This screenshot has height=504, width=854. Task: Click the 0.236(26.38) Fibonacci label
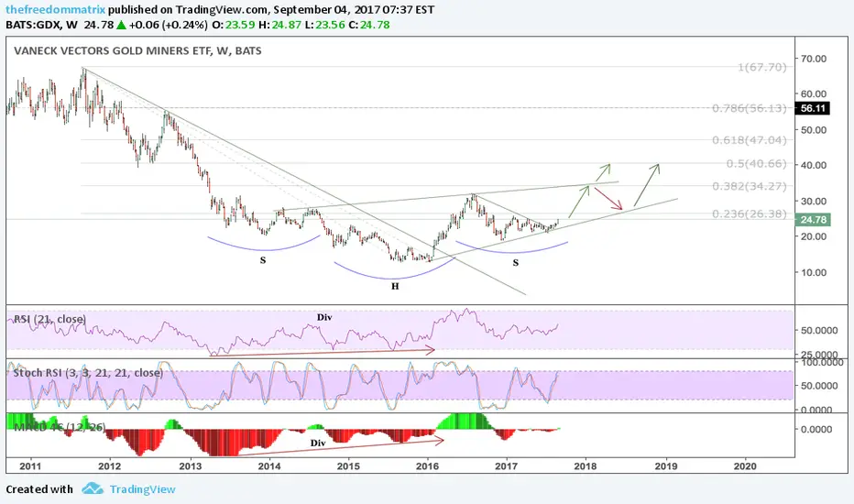750,214
